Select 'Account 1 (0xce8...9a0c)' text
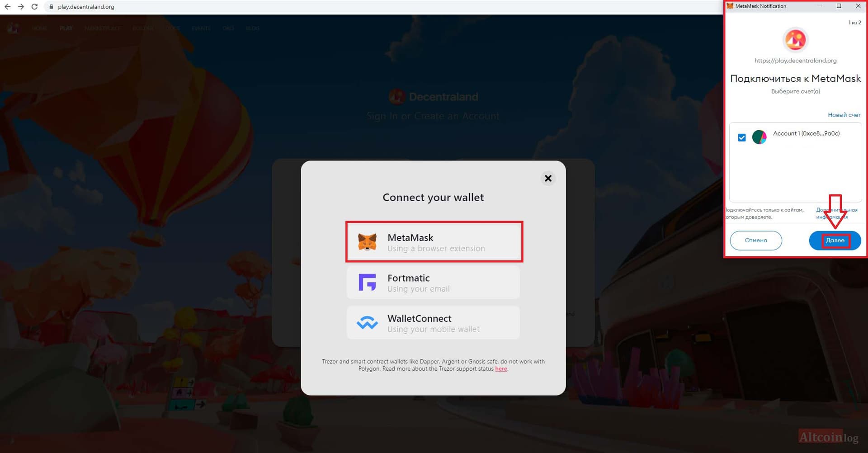Viewport: 868px width, 453px height. tap(806, 133)
